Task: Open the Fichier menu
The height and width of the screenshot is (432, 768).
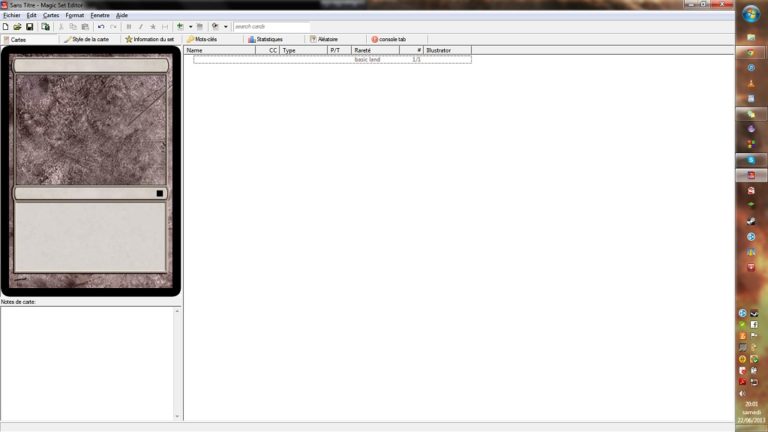Action: (x=12, y=16)
